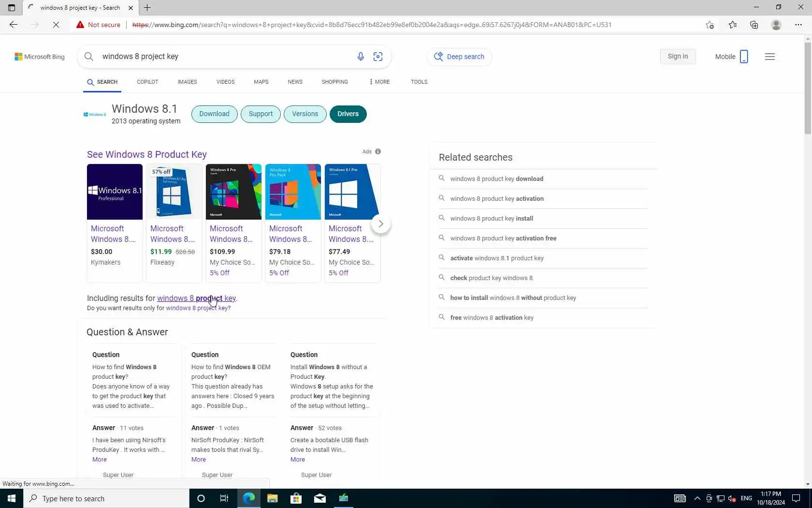Expand the MORE search categories menu

tap(379, 82)
